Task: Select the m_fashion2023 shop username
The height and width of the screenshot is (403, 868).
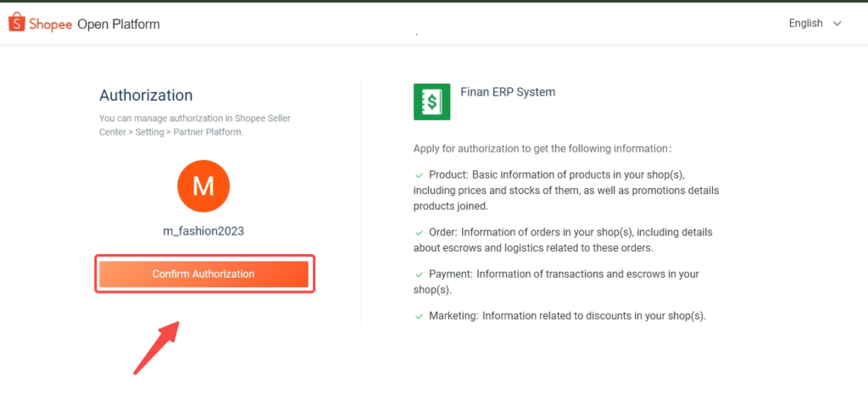Action: point(203,232)
